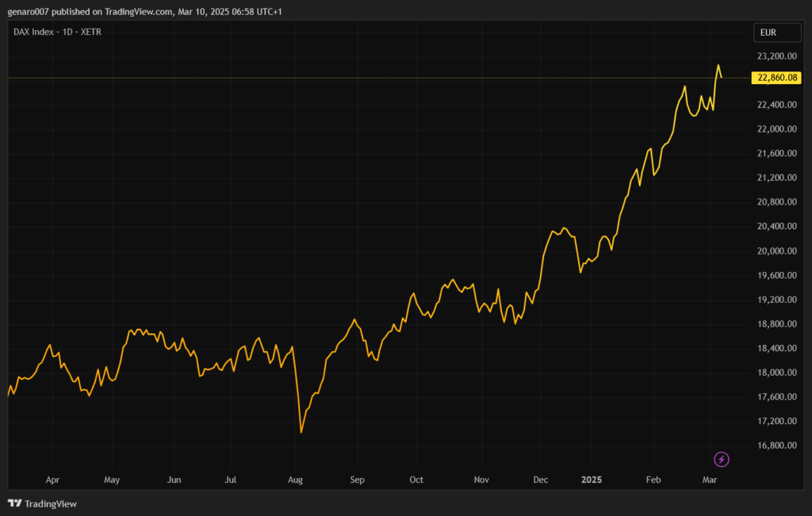The height and width of the screenshot is (516, 812).
Task: Click the 20,000.00 price axis label
Action: (x=776, y=251)
